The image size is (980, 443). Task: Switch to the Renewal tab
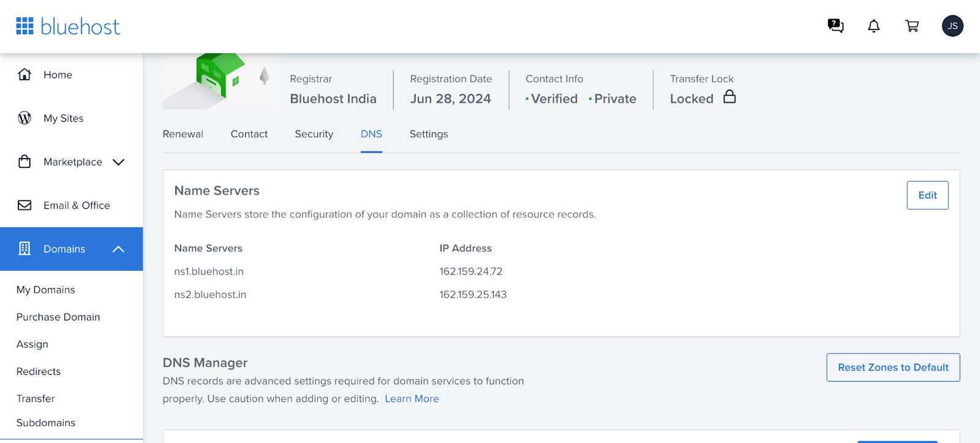183,134
